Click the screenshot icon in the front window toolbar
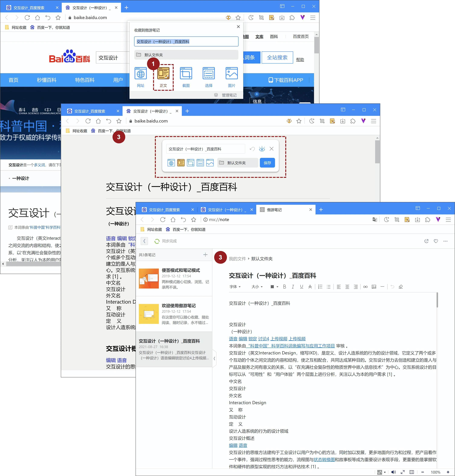Image resolution: width=455 pixels, height=476 pixels. tap(397, 219)
